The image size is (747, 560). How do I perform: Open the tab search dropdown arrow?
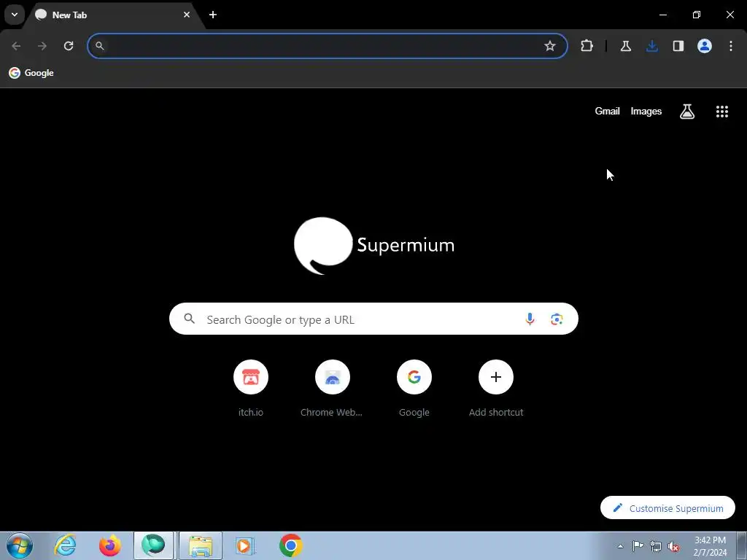(x=15, y=15)
